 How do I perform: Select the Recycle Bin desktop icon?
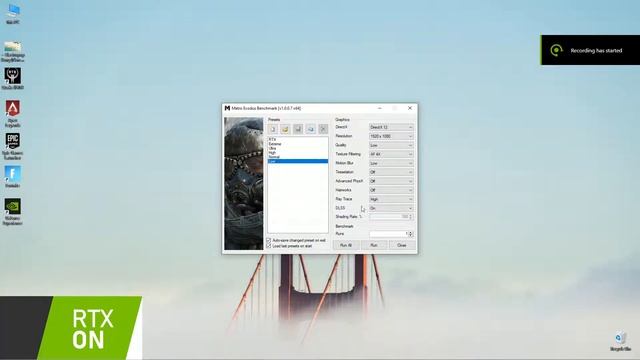(x=620, y=341)
